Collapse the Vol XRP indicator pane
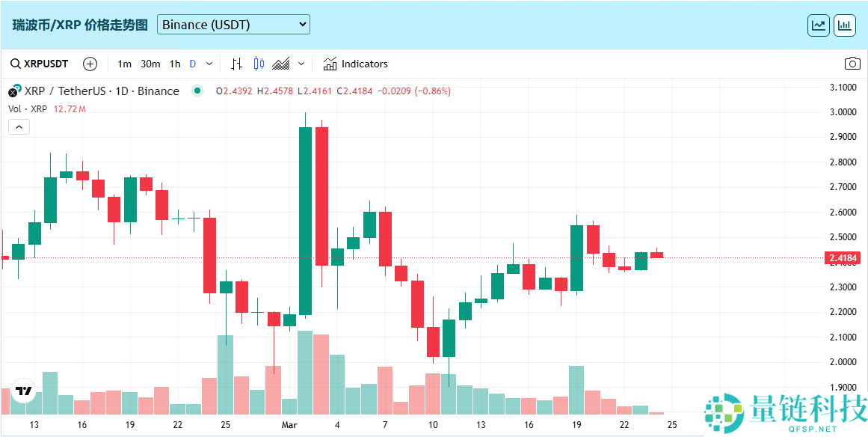868x437 pixels. pos(19,126)
